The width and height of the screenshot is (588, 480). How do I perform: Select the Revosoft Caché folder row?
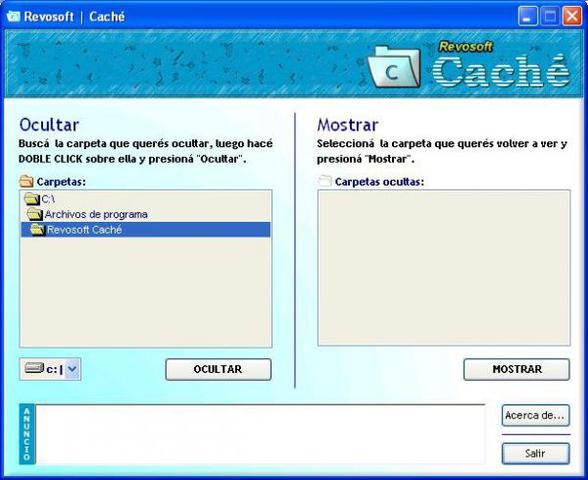coord(146,230)
